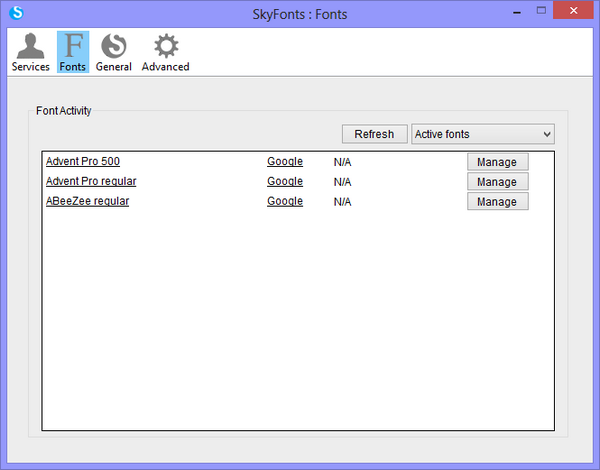Screen dimensions: 600x470
Task: Manage the ABeeZee regular font
Action: (497, 202)
